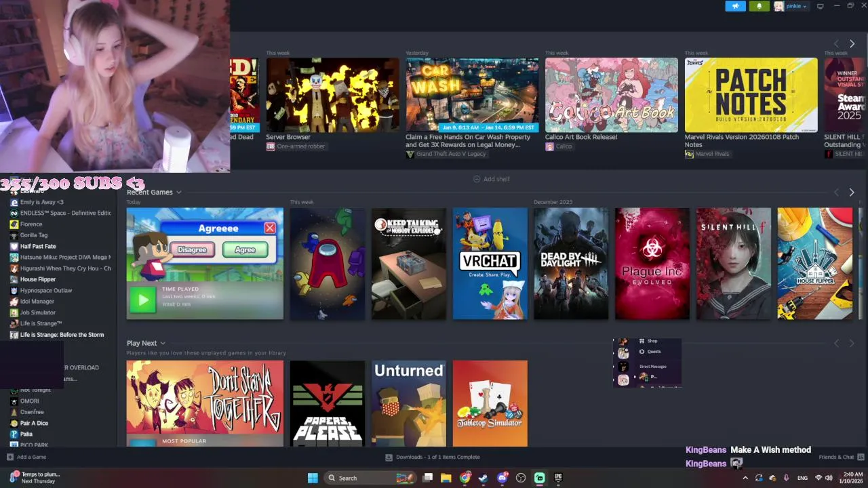Select Florence in library list
Screen dimensions: 868x488
pos(31,224)
